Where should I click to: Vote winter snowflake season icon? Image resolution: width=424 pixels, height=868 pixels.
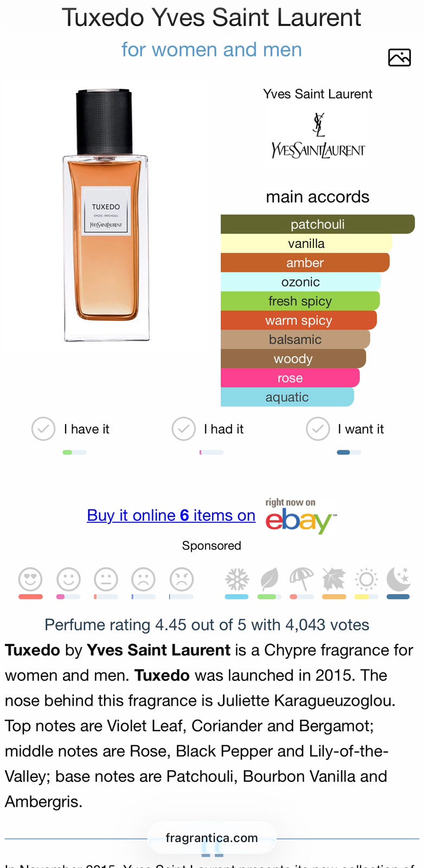pos(237,580)
